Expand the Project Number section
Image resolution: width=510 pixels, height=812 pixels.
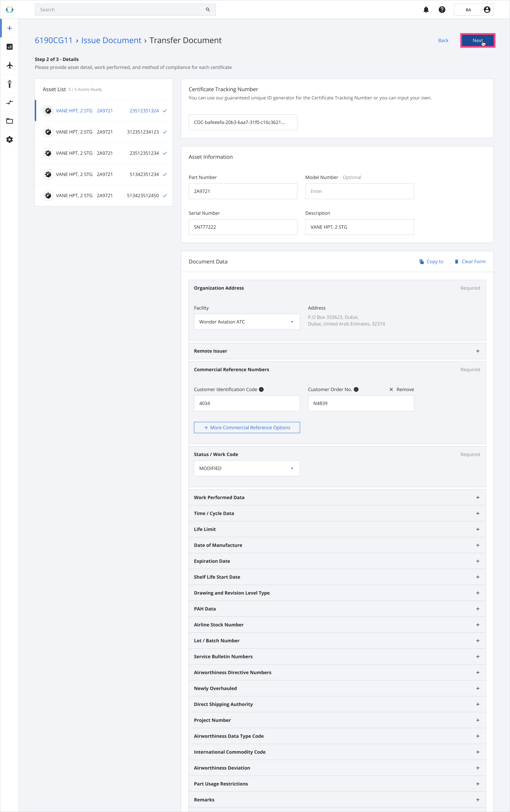tap(337, 720)
